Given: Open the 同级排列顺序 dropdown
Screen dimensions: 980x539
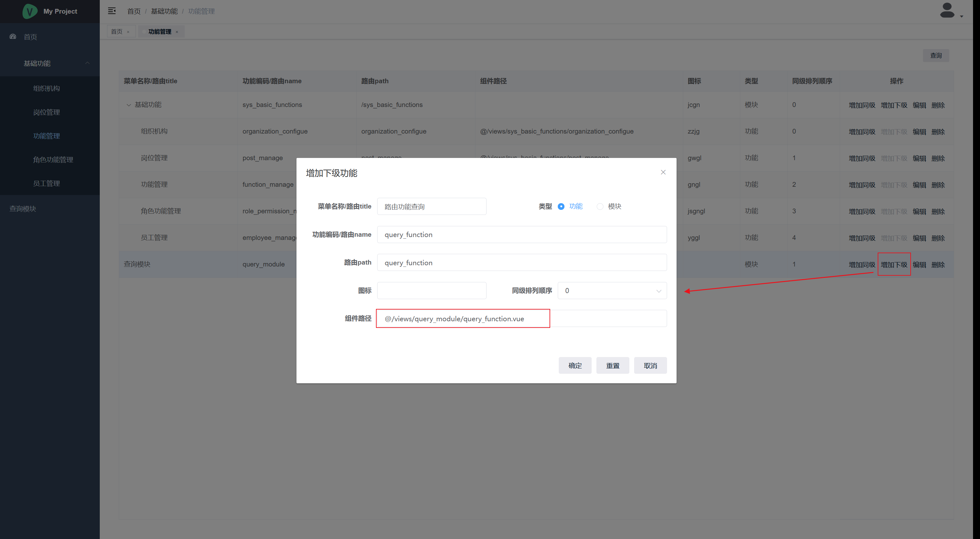Looking at the screenshot, I should (x=612, y=291).
